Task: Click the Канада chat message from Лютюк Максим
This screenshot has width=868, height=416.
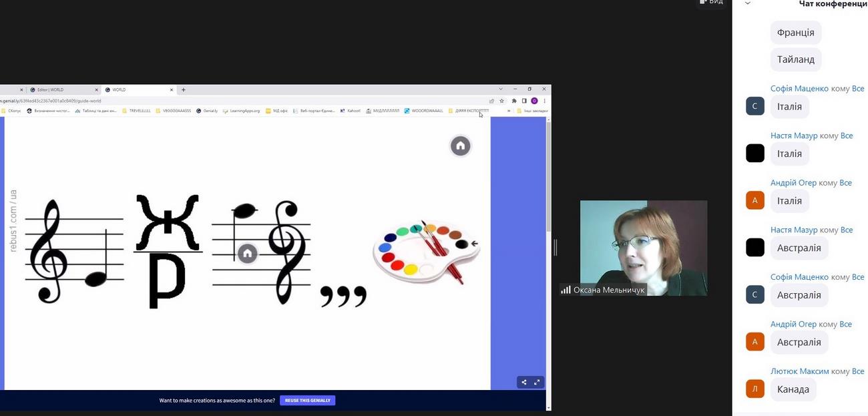Action: 793,389
